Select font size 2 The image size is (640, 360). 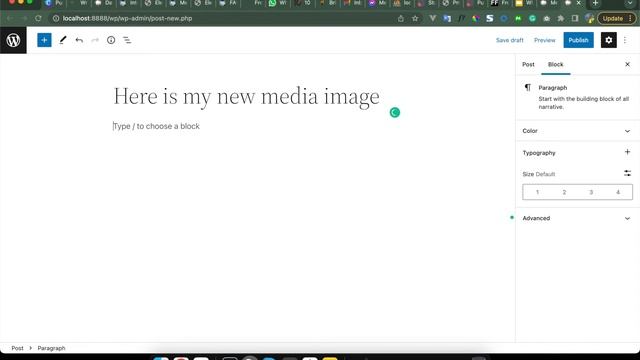(x=564, y=192)
